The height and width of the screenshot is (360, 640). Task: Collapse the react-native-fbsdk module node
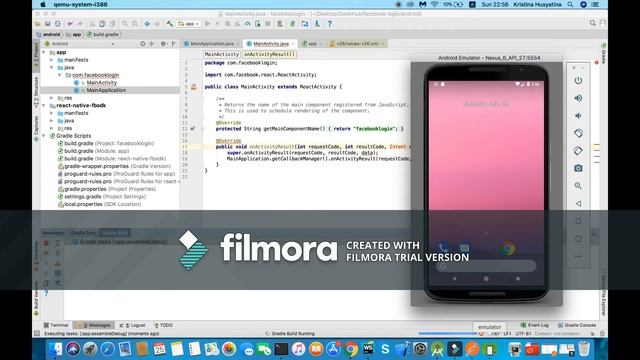point(44,105)
